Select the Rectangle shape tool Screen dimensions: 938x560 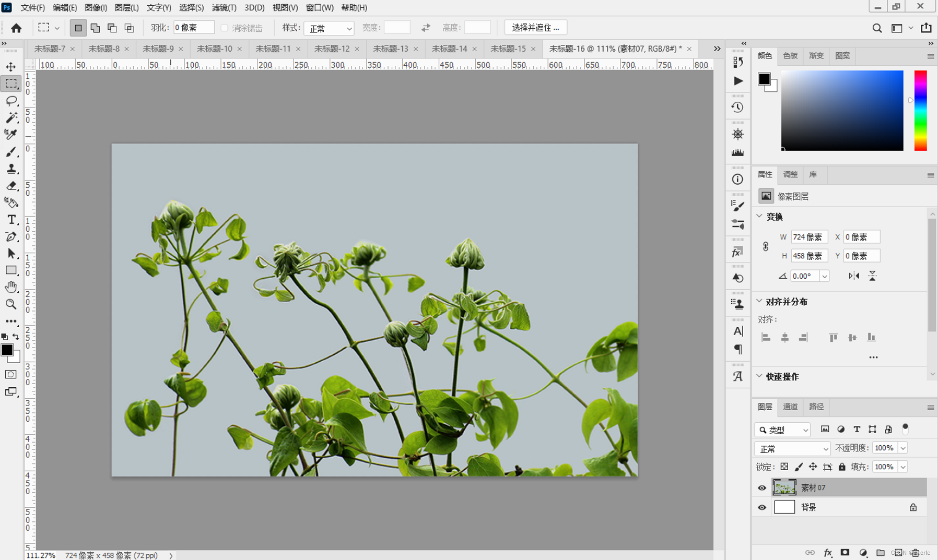coord(11,270)
